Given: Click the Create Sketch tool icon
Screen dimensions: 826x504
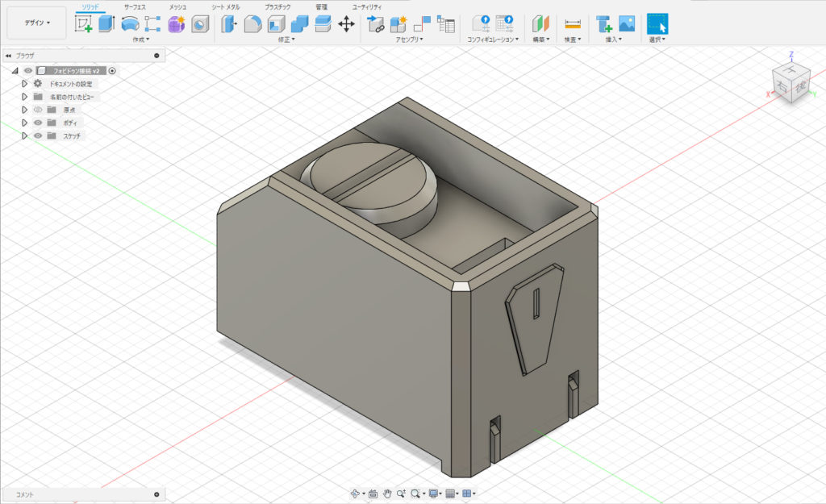Looking at the screenshot, I should point(83,24).
